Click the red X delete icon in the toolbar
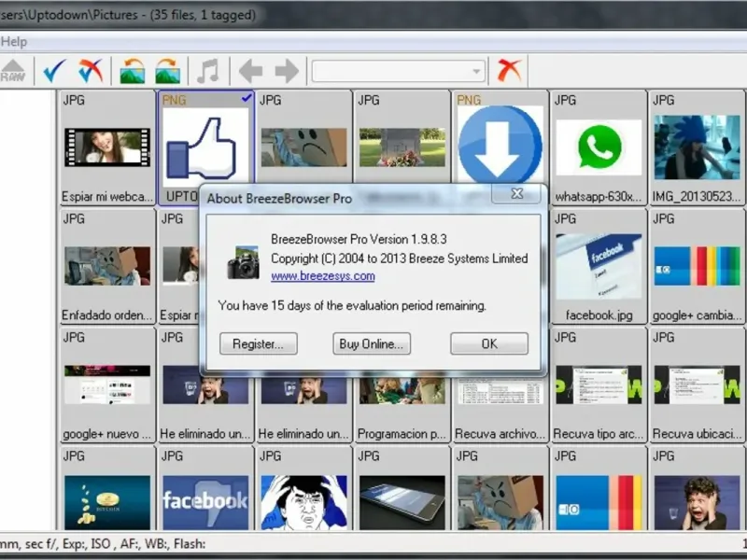The width and height of the screenshot is (747, 560). point(509,71)
